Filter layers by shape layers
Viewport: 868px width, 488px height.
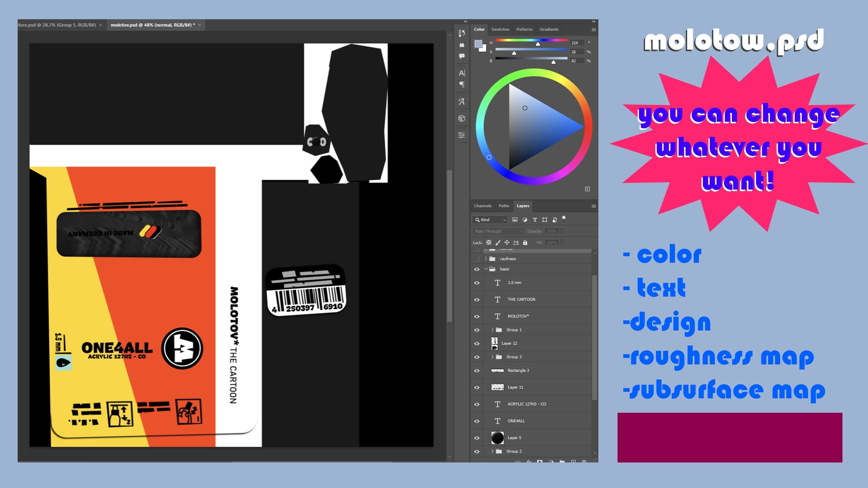pyautogui.click(x=545, y=220)
